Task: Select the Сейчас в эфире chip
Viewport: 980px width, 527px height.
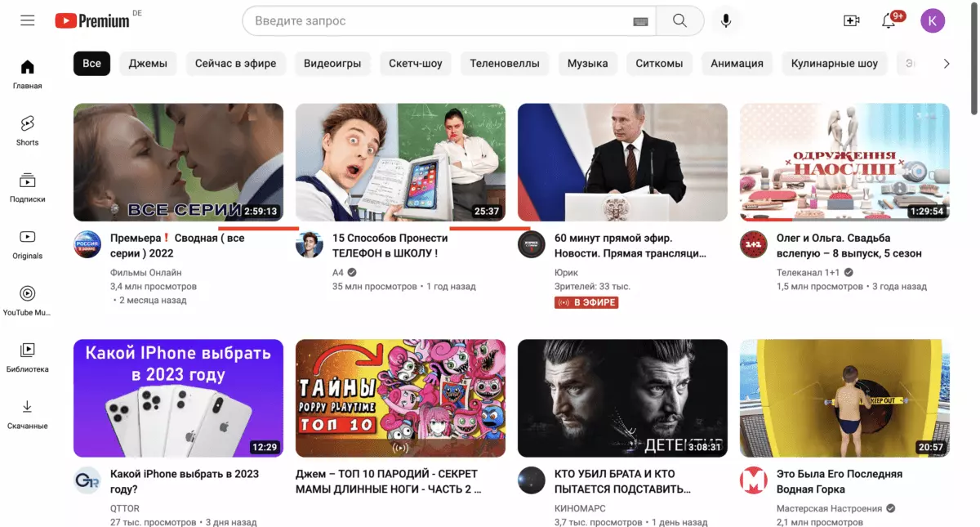Action: [235, 63]
